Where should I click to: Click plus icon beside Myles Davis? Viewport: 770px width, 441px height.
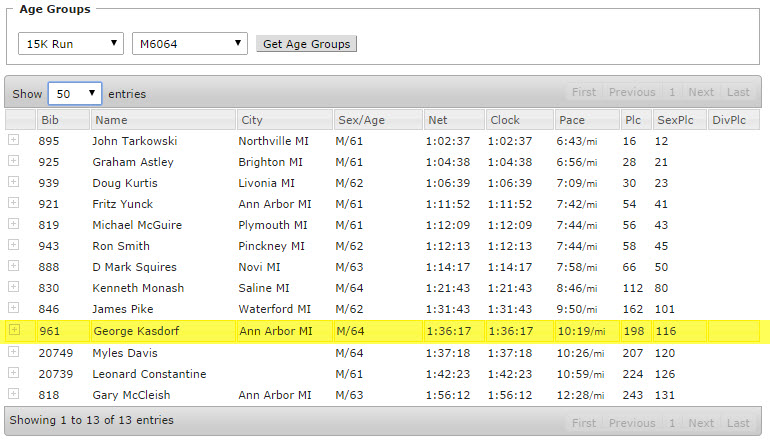[14, 352]
